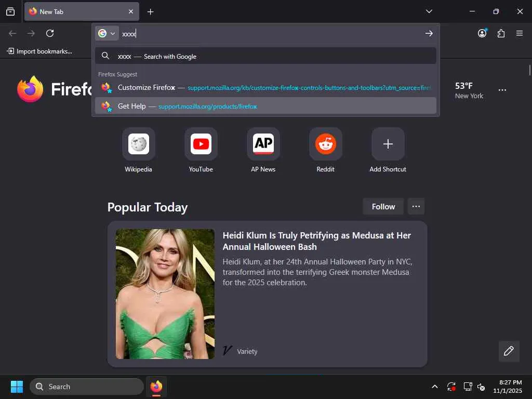Screen dimensions: 532x399
Task: Open a new tab with plus button
Action: click(x=150, y=12)
